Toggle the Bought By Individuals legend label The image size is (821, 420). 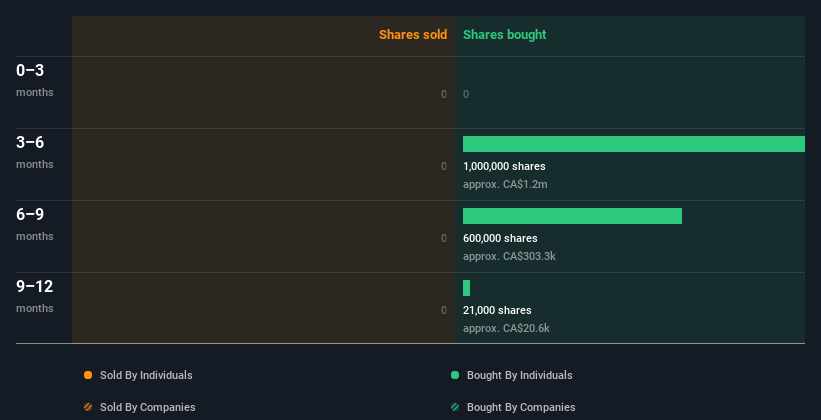pyautogui.click(x=519, y=375)
